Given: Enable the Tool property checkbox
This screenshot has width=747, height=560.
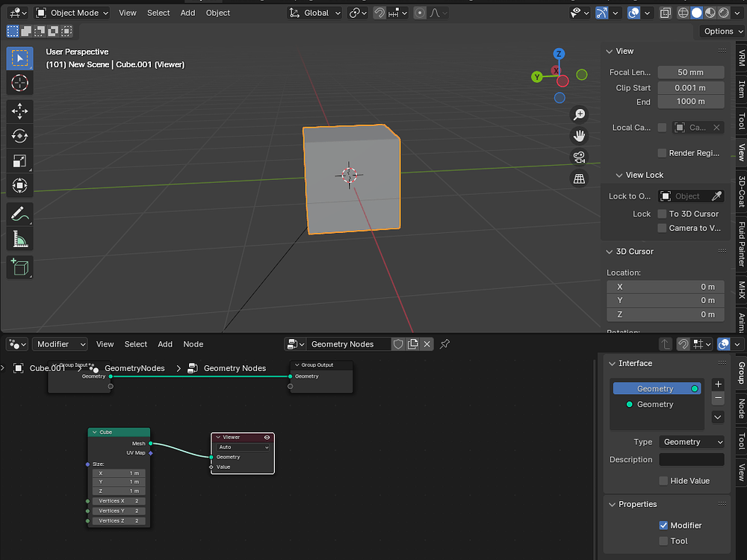Looking at the screenshot, I should (663, 541).
